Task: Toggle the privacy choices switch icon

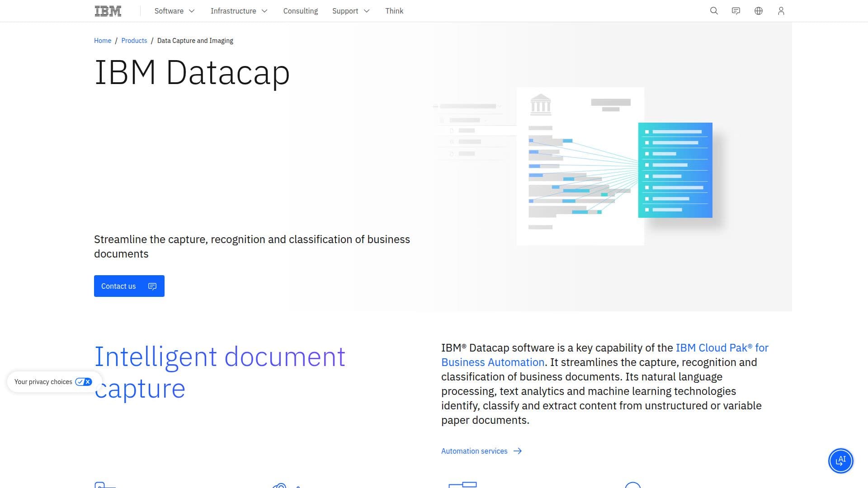Action: pos(84,382)
